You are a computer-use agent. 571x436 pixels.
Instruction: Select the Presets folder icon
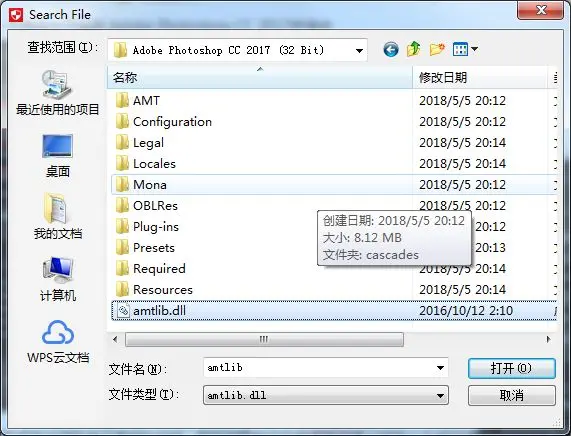tap(122, 248)
